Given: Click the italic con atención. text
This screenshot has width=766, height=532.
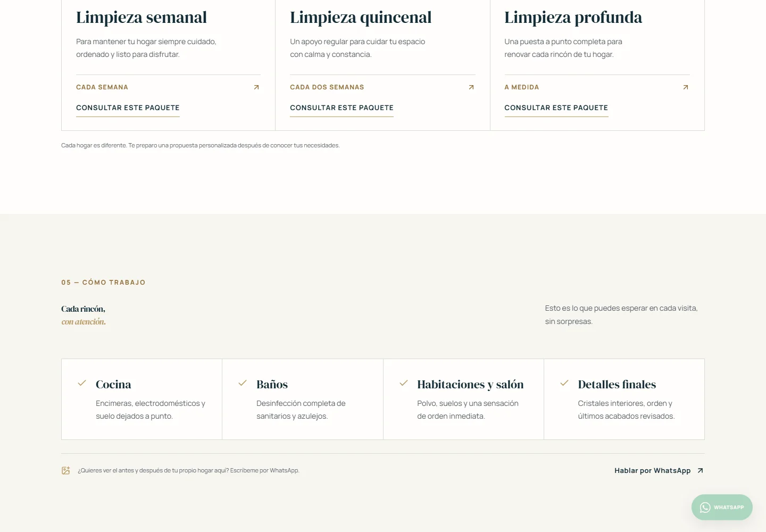Looking at the screenshot, I should [x=84, y=322].
